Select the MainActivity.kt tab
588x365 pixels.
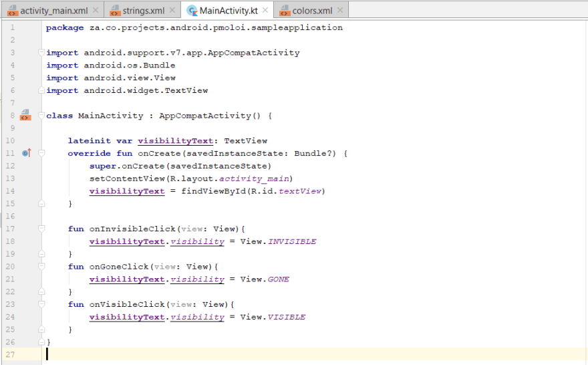(x=229, y=11)
